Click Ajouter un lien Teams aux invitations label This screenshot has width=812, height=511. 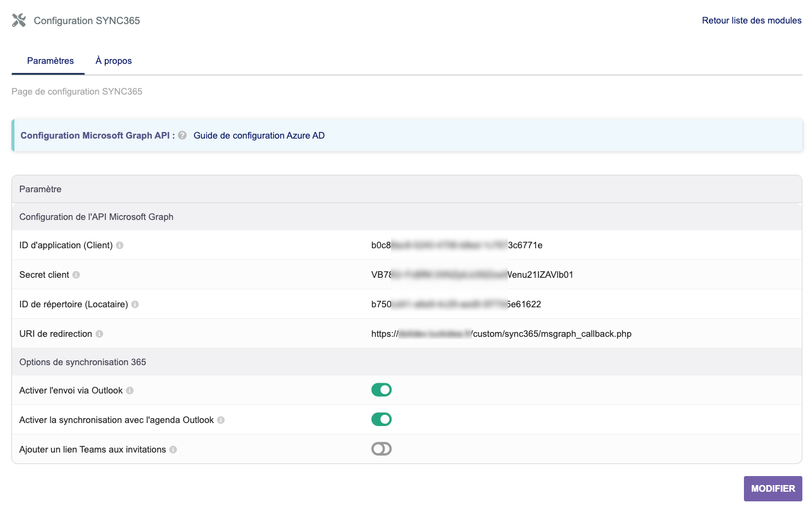[x=93, y=450]
